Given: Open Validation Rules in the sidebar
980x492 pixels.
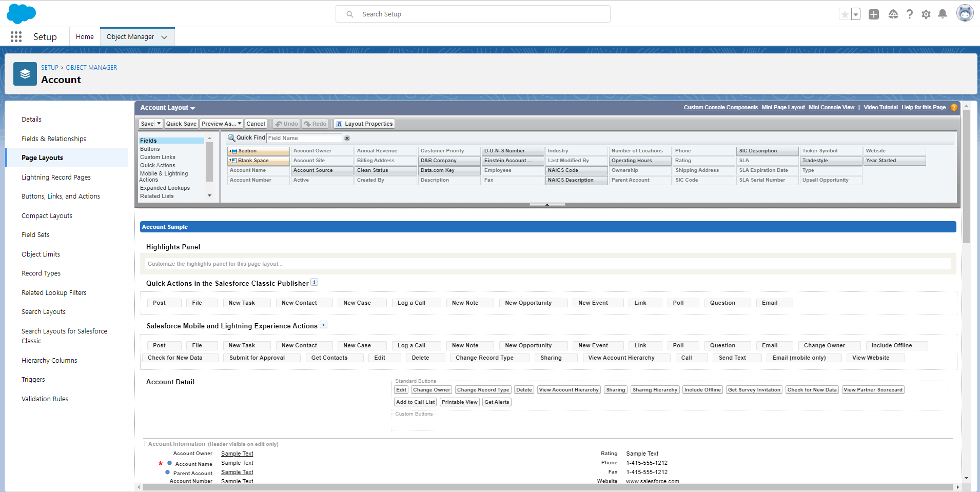Looking at the screenshot, I should (45, 399).
